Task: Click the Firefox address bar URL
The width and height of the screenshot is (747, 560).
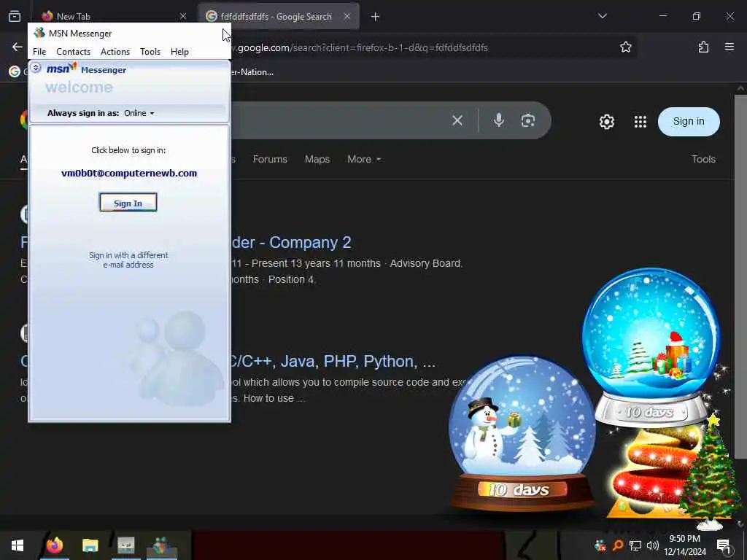Action: pyautogui.click(x=362, y=47)
